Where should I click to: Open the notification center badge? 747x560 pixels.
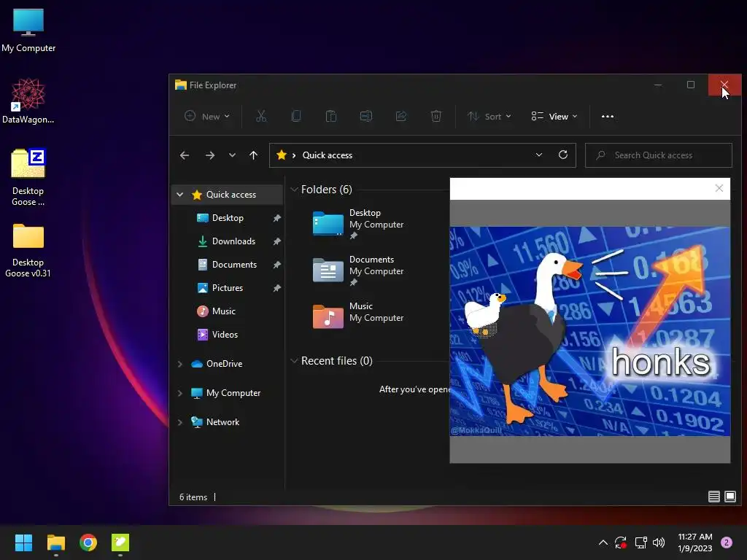pos(726,542)
